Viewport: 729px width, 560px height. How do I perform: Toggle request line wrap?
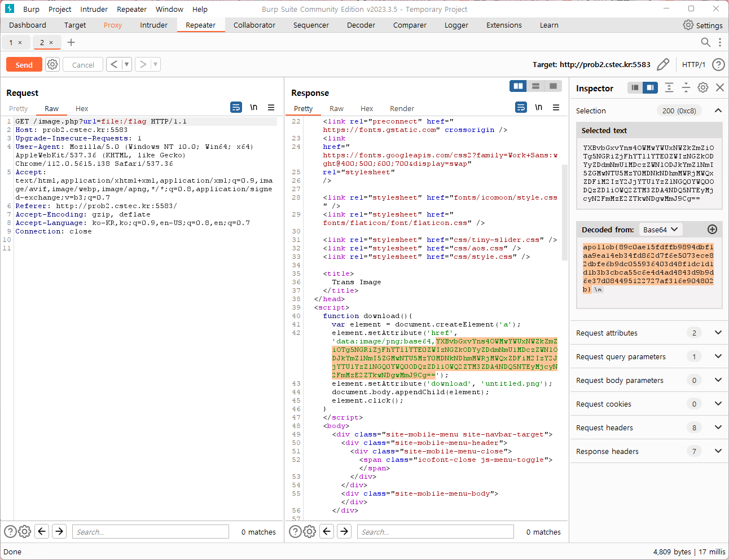pos(236,107)
